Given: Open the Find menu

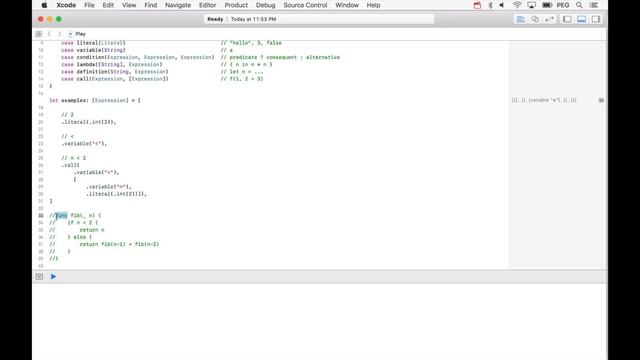Looking at the screenshot, I should (x=151, y=5).
